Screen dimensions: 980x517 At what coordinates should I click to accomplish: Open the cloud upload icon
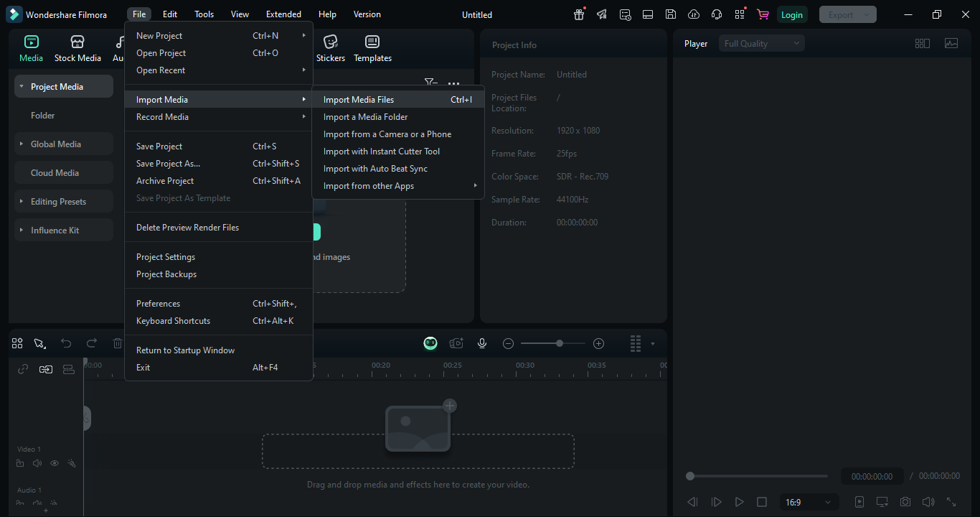[x=694, y=14]
